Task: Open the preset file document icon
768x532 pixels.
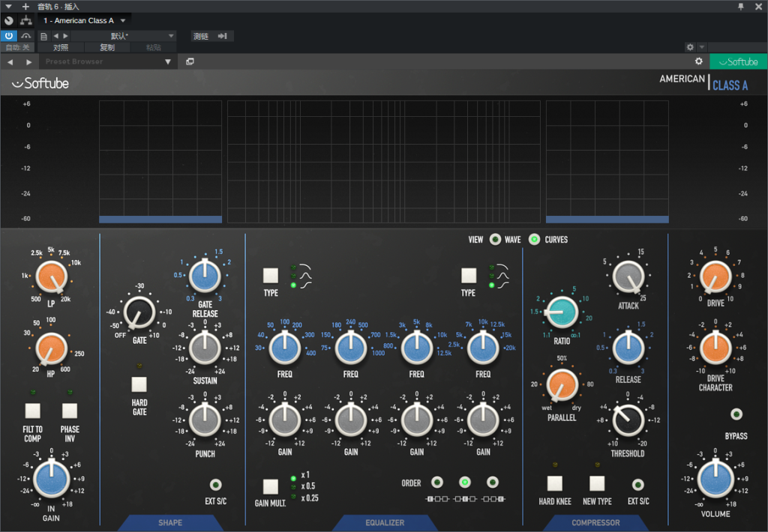Action: pos(43,36)
